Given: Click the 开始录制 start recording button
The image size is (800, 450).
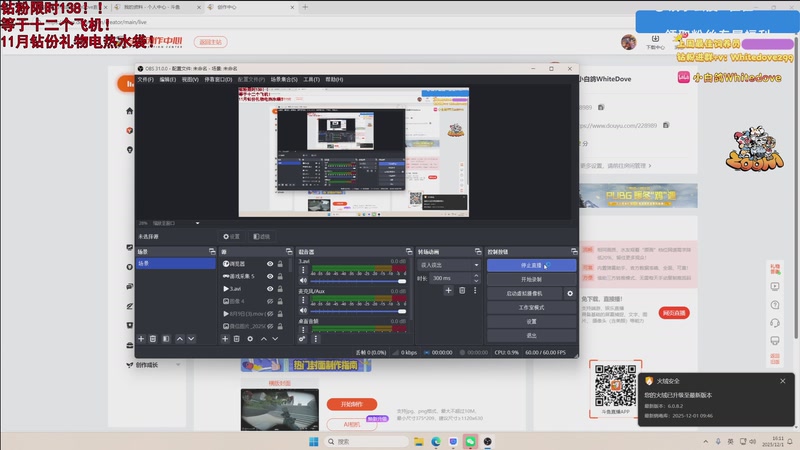Looking at the screenshot, I should [531, 280].
